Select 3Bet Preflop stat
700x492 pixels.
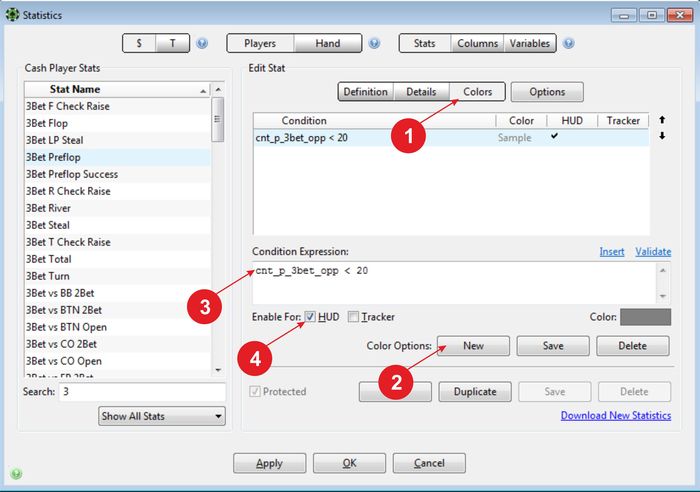[117, 157]
